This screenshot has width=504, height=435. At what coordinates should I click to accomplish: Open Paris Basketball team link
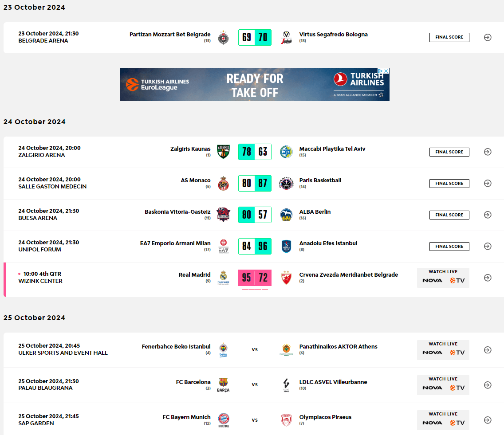[x=320, y=180]
